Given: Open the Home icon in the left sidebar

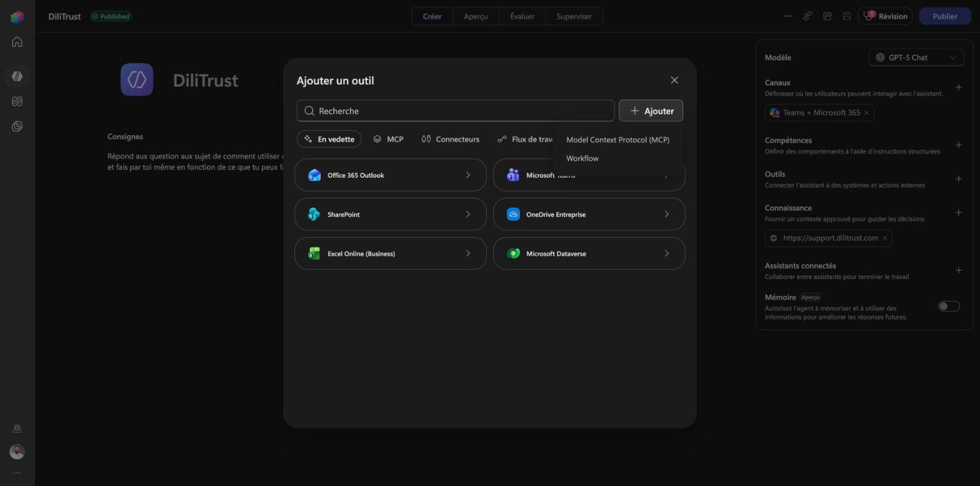Looking at the screenshot, I should pyautogui.click(x=17, y=42).
